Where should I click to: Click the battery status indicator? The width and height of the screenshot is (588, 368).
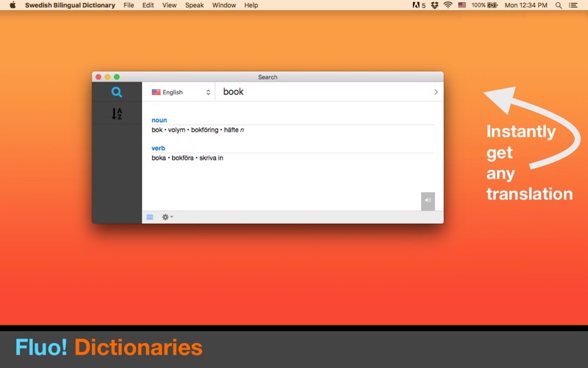484,5
